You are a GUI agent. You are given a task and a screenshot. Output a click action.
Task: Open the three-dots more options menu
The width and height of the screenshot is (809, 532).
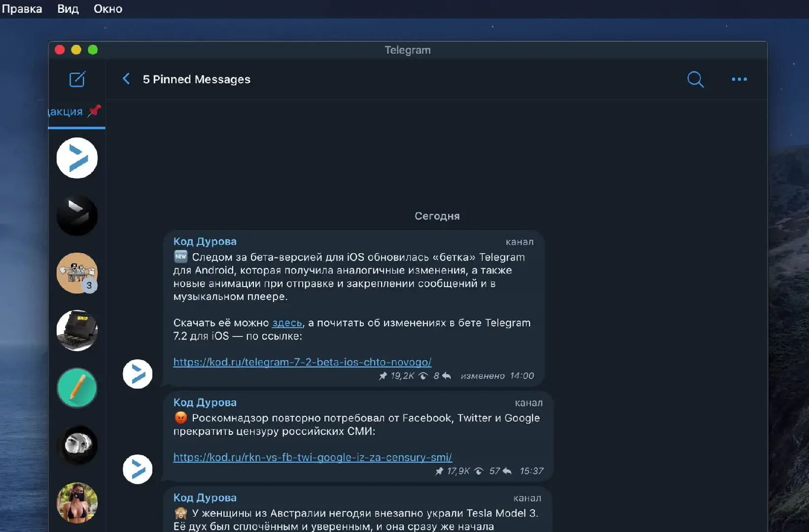[x=739, y=79]
